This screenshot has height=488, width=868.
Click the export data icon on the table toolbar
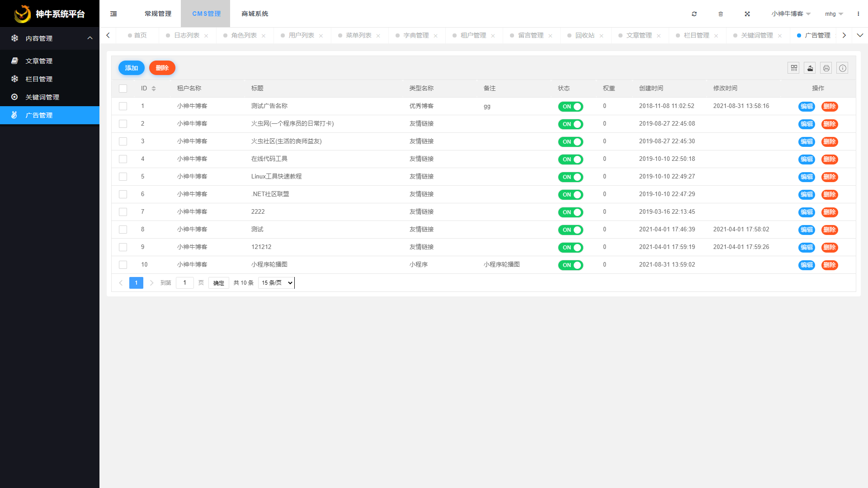[810, 68]
